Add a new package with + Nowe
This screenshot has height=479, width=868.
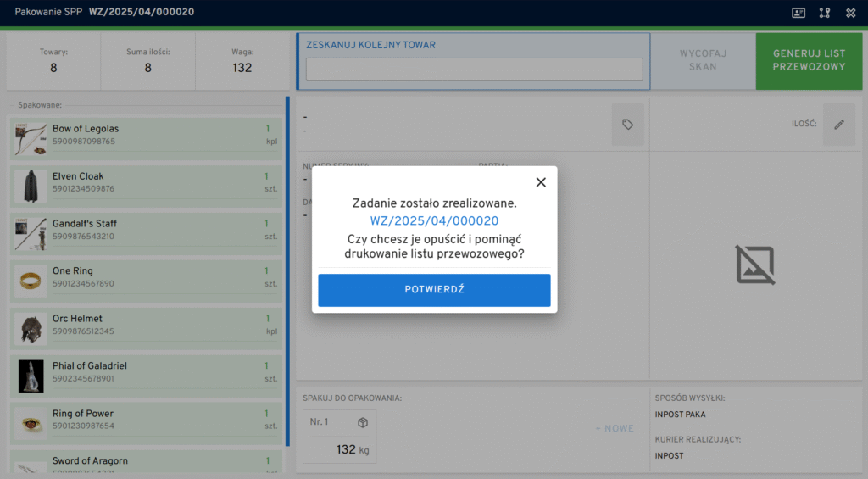tap(614, 429)
